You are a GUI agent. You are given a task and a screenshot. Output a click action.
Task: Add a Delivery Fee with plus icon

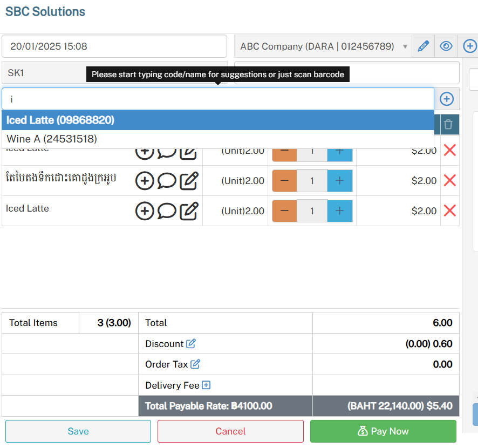point(206,385)
